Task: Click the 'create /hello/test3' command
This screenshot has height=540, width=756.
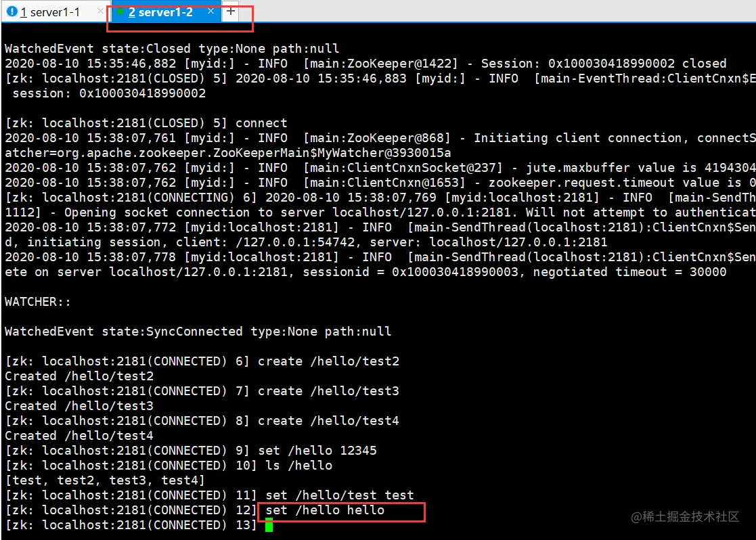Action: coord(328,391)
